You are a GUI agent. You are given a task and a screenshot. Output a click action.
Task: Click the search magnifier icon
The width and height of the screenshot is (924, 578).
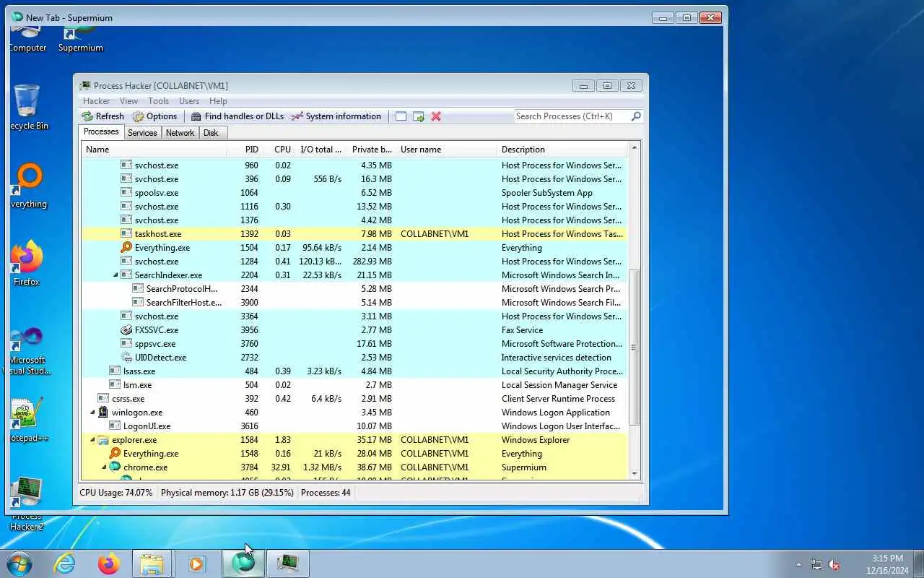(x=636, y=116)
